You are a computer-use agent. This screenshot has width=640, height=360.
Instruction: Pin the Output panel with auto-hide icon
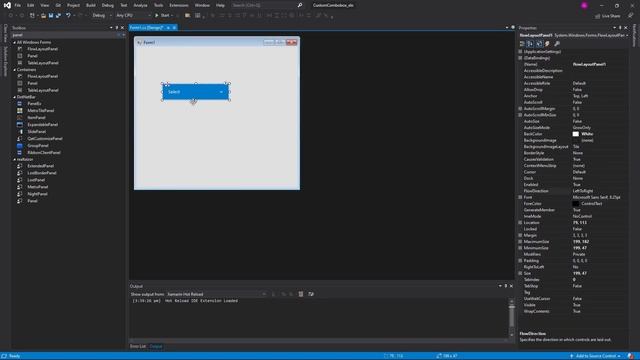click(505, 286)
